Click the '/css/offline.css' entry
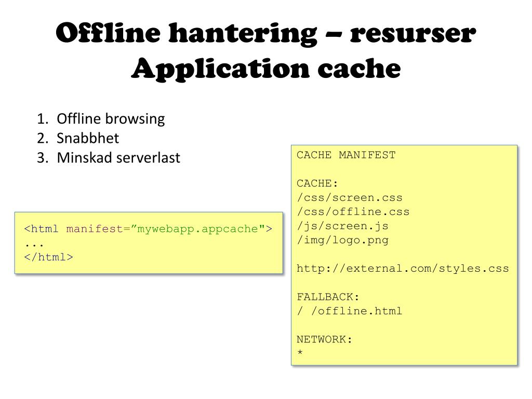 tap(353, 212)
